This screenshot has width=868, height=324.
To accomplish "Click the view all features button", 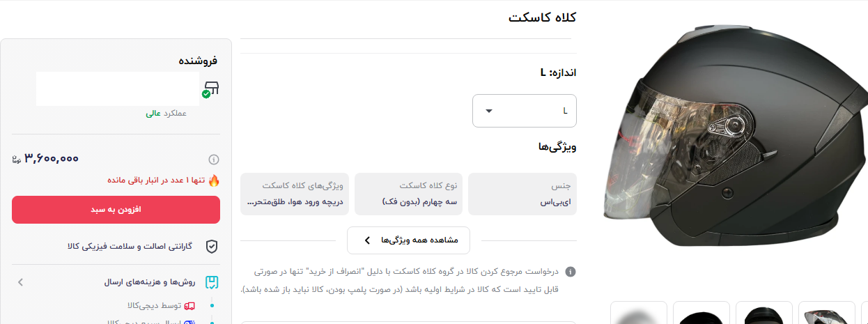I will click(x=408, y=240).
